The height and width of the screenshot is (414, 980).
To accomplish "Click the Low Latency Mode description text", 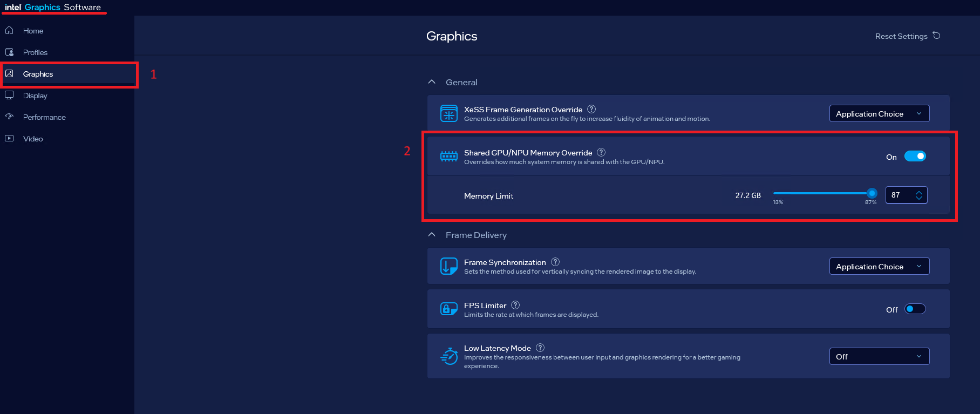I will pyautogui.click(x=602, y=362).
